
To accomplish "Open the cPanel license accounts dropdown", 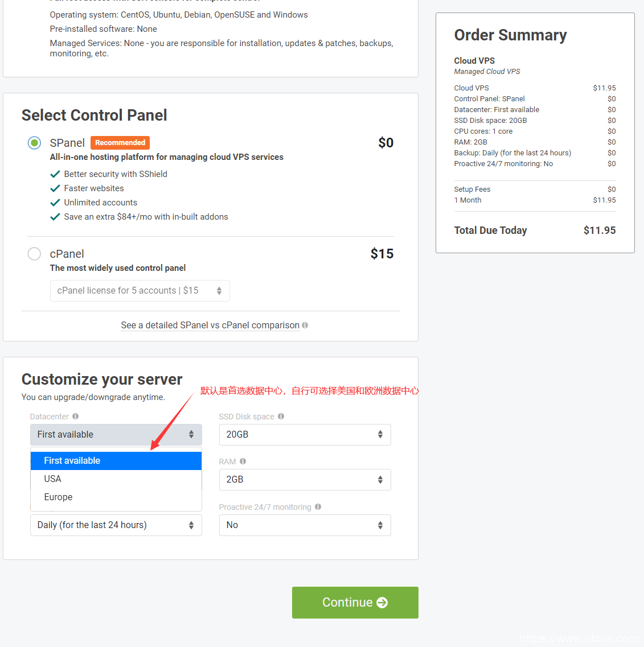I will pos(140,291).
